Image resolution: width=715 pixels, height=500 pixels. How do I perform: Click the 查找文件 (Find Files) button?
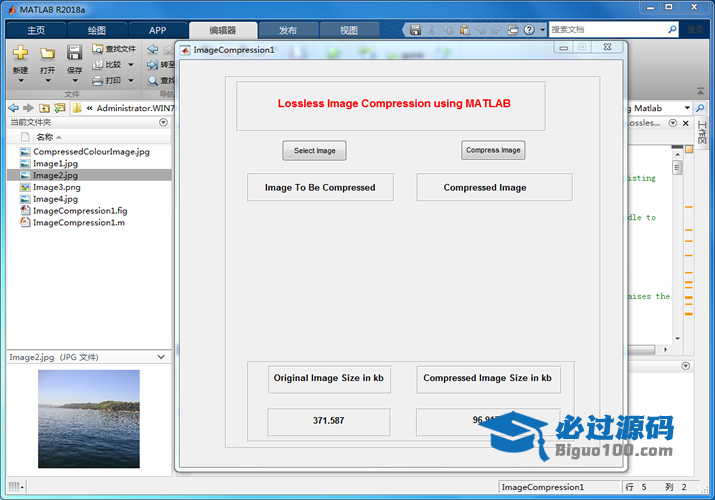[114, 49]
